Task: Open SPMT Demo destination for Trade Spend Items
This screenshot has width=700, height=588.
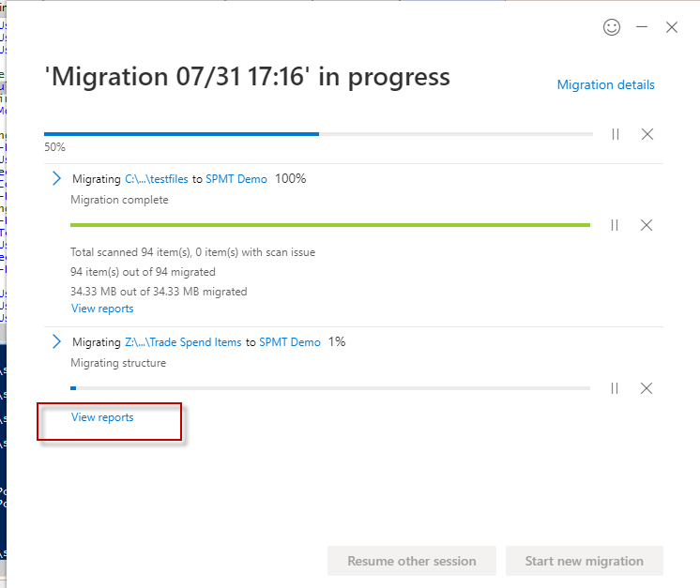Action: point(290,342)
